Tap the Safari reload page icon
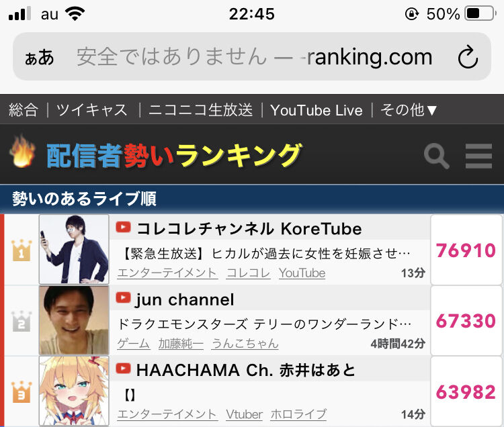 468,57
